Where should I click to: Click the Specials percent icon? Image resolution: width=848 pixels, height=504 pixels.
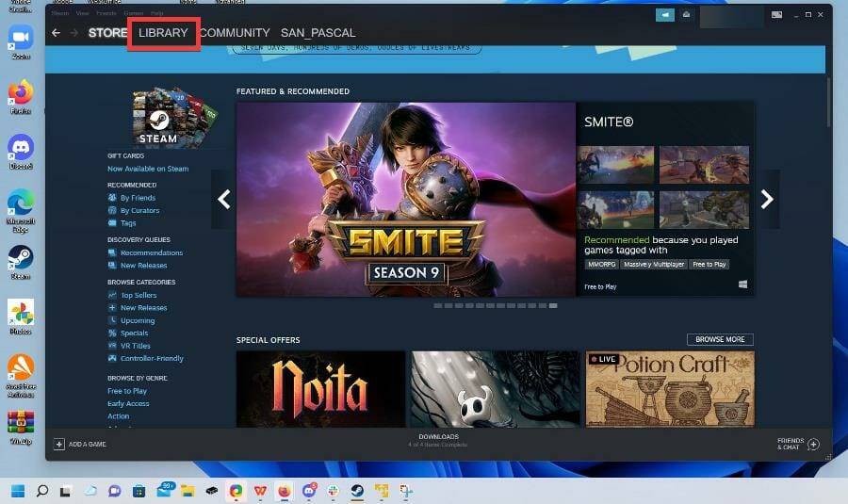pos(112,333)
